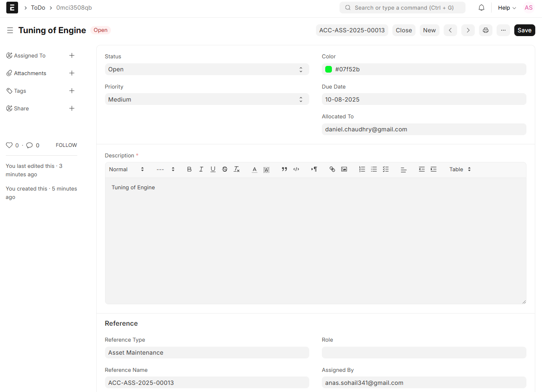This screenshot has height=392, width=542.
Task: Click the green color swatch
Action: (329, 69)
